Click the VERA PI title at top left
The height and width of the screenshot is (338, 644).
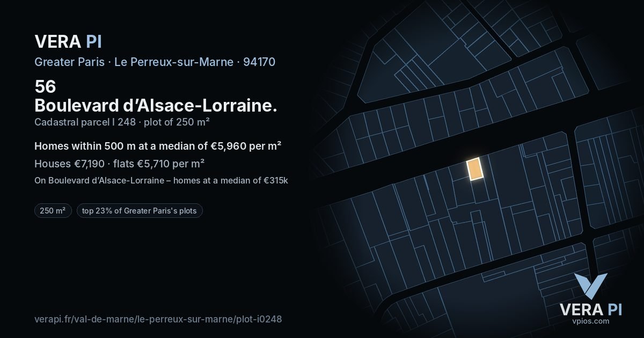coord(68,41)
